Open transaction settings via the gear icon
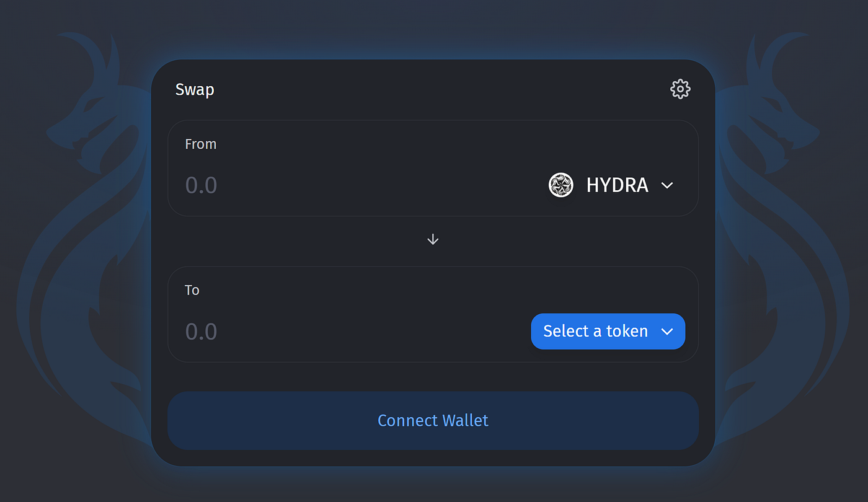Viewport: 868px width, 502px height. click(680, 89)
